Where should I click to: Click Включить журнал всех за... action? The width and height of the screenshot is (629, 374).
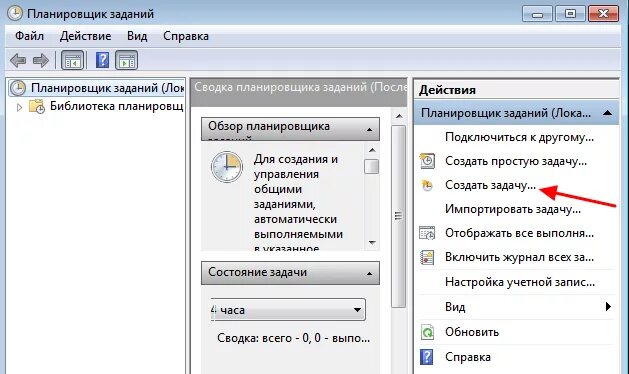519,257
